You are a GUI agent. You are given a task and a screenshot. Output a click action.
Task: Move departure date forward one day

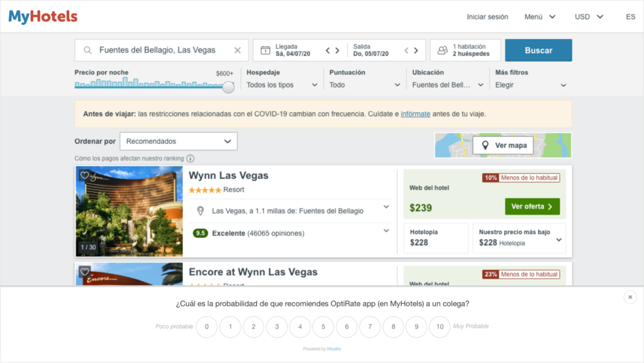416,50
